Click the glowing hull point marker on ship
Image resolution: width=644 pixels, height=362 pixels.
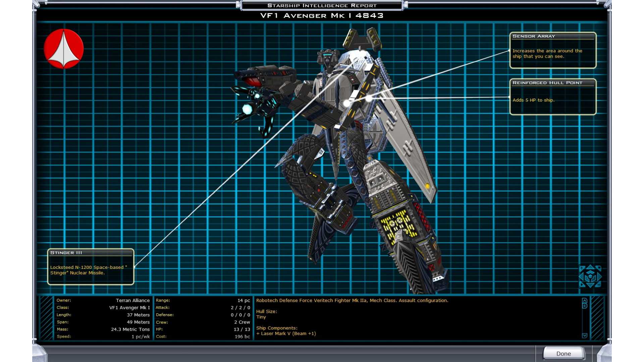pyautogui.click(x=369, y=99)
